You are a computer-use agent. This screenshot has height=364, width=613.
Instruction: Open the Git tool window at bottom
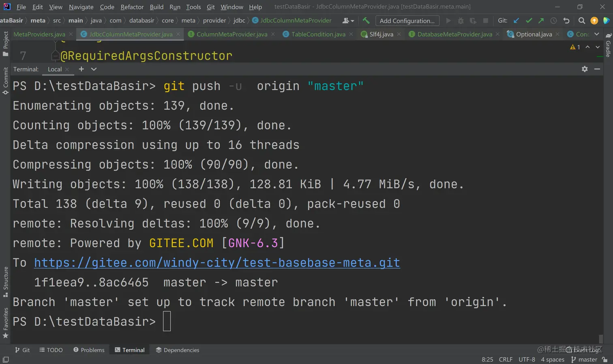[x=22, y=350]
